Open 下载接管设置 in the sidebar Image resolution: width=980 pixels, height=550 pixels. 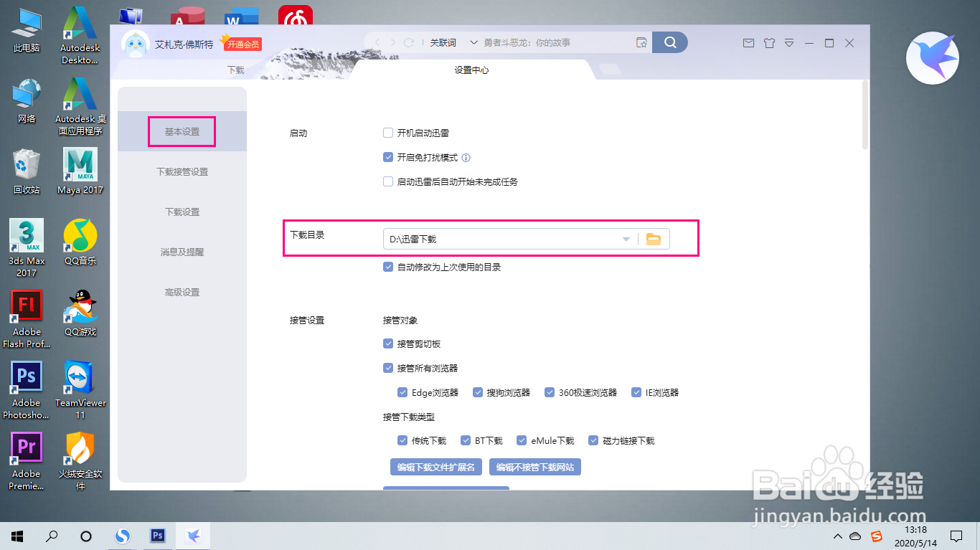182,172
